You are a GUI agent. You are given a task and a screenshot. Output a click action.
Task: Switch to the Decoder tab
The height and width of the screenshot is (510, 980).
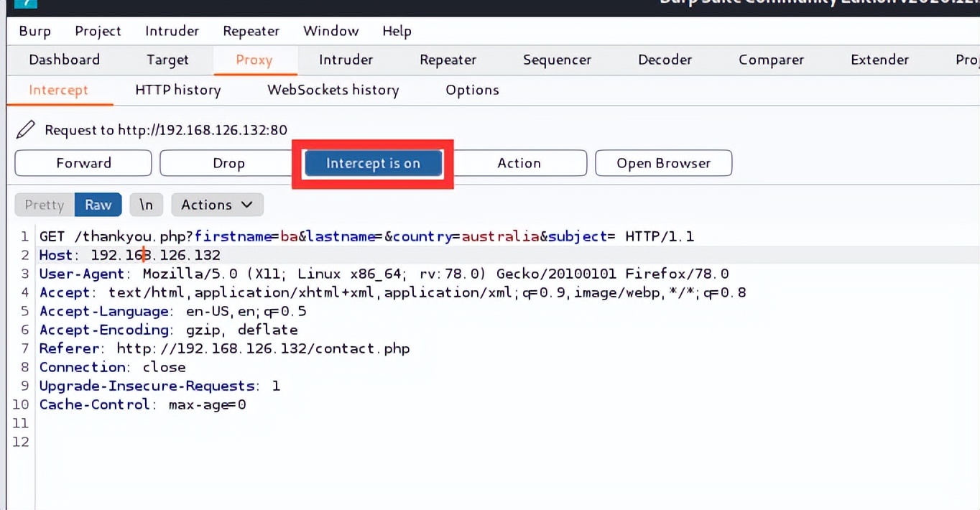[x=665, y=60]
